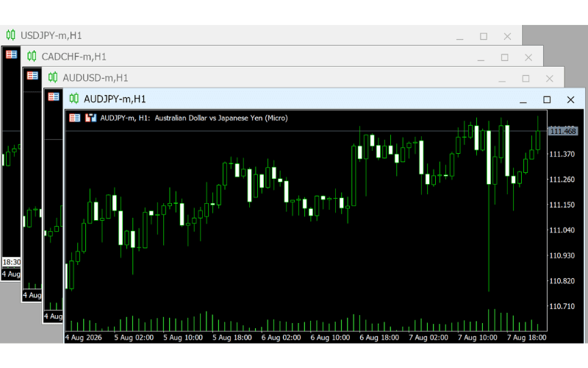588x368 pixels.
Task: Click the 110.710 price scale label
Action: [x=562, y=306]
